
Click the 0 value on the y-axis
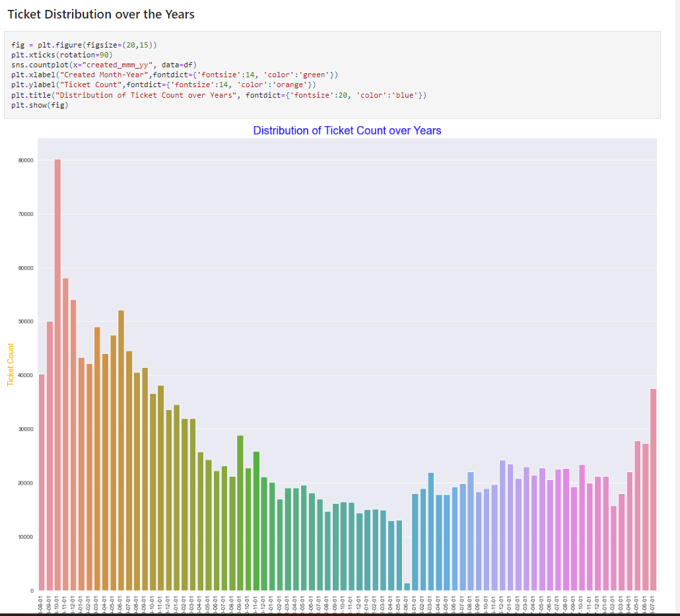pyautogui.click(x=32, y=590)
